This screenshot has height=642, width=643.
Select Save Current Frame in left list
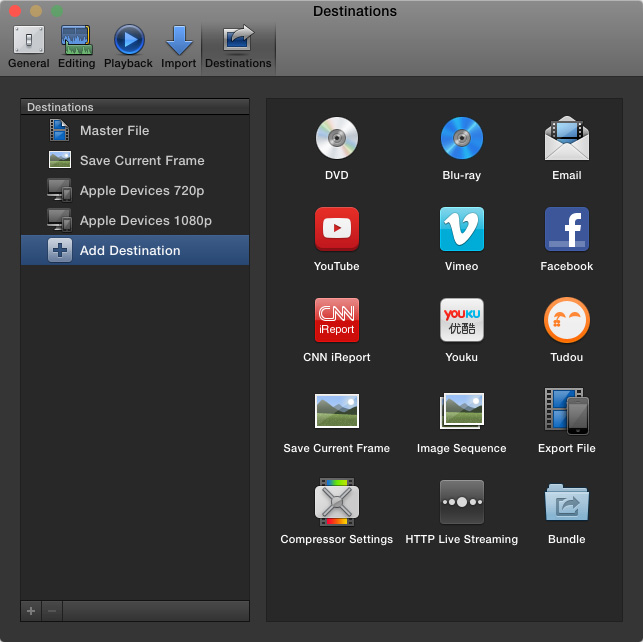point(135,160)
